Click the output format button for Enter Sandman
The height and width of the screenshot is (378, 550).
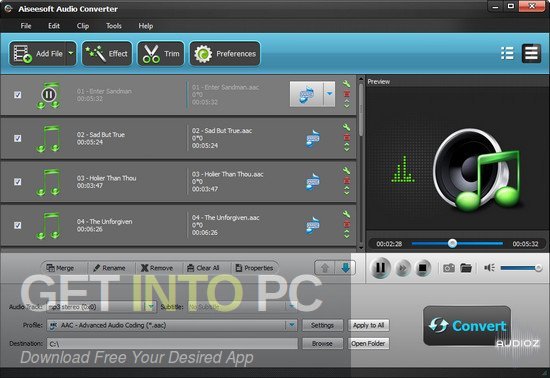pos(306,94)
